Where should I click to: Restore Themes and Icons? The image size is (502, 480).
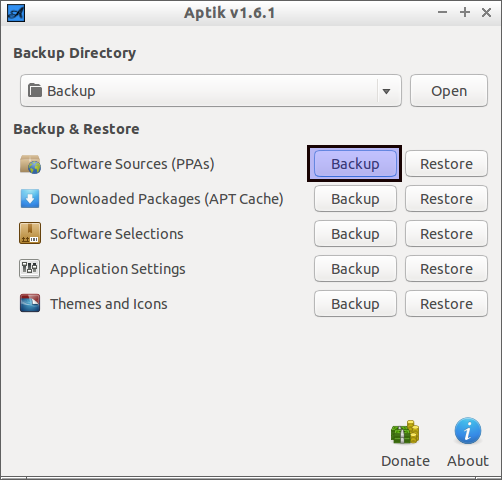[446, 304]
